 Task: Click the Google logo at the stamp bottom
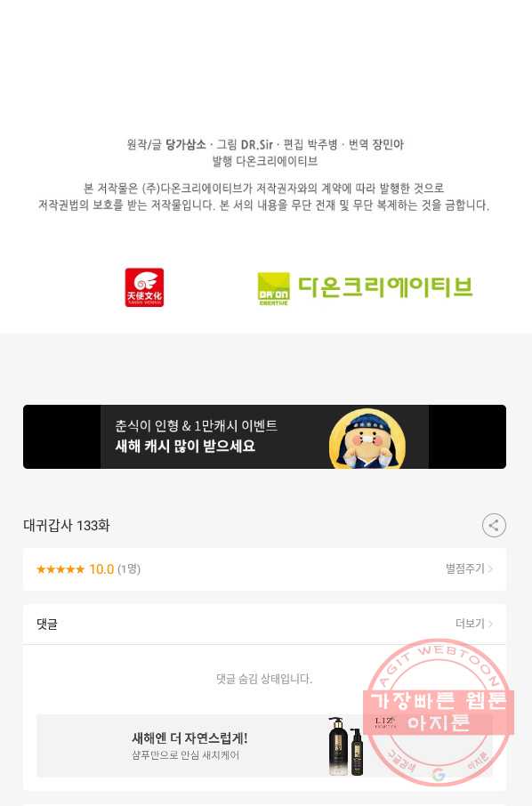click(439, 775)
